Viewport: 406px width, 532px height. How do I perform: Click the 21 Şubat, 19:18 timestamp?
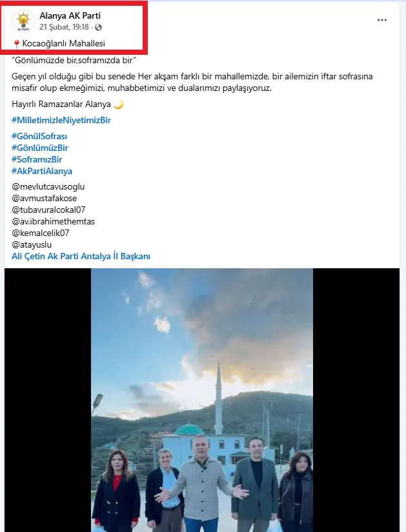(64, 27)
